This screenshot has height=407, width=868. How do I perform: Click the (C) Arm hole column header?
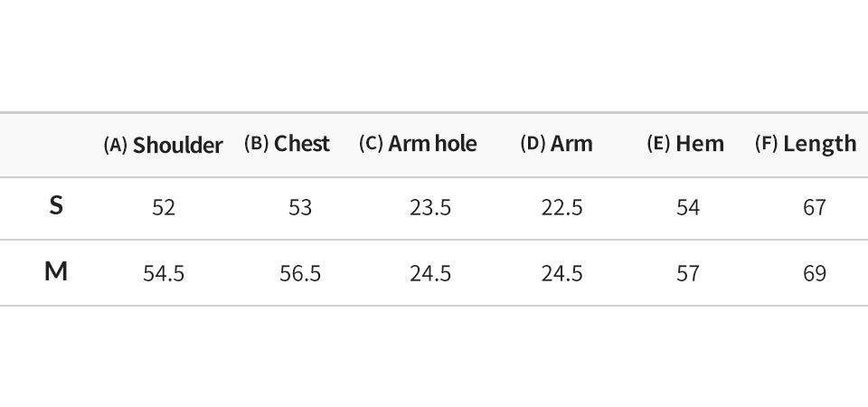418,144
